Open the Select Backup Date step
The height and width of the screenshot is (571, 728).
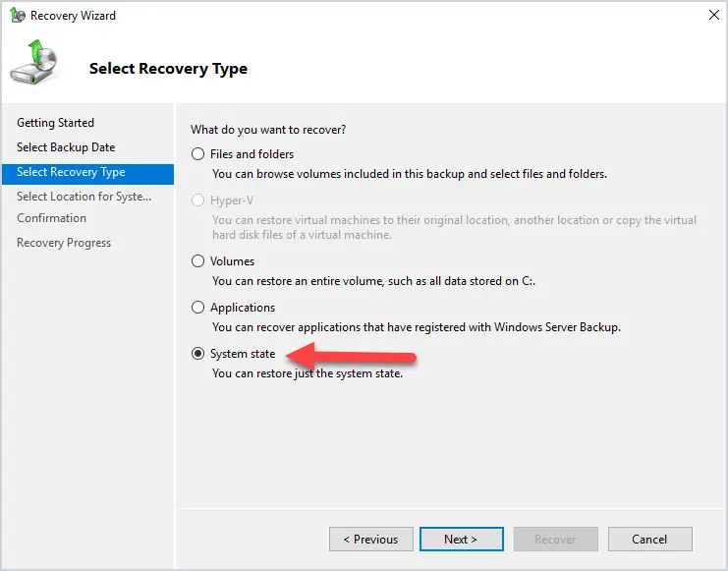[x=66, y=147]
